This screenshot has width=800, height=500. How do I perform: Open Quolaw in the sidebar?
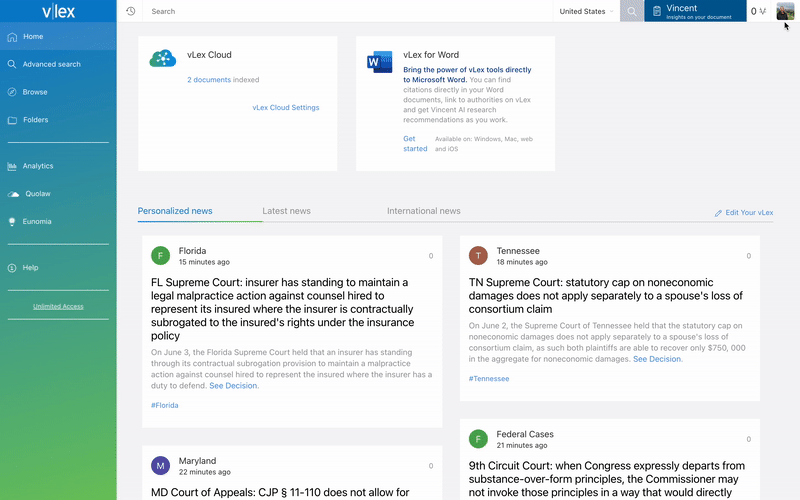click(x=58, y=194)
